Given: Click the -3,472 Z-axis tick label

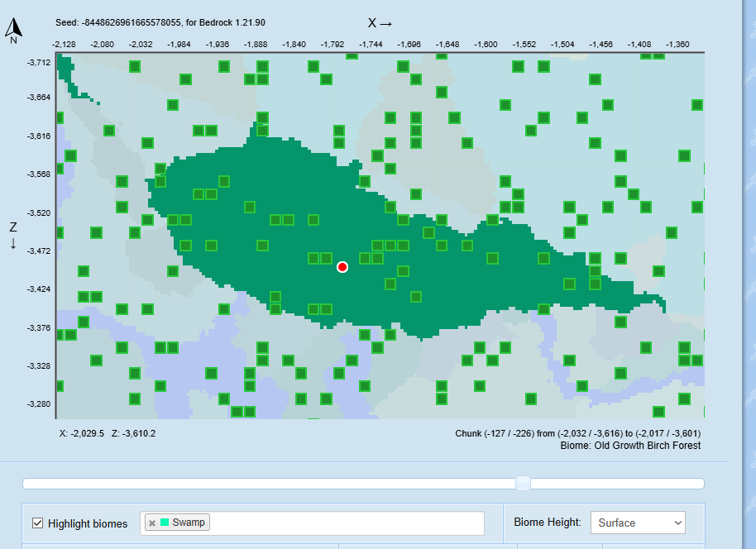Looking at the screenshot, I should tap(39, 251).
